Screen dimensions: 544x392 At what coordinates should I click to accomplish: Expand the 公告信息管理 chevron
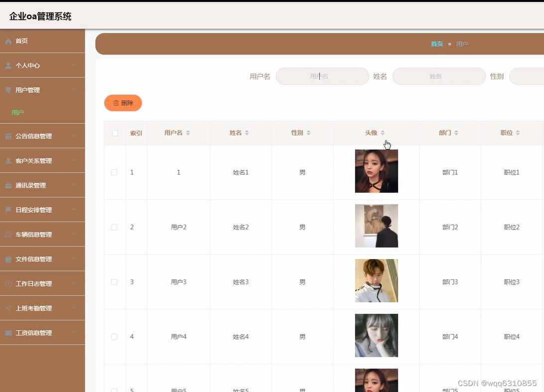[x=74, y=135]
